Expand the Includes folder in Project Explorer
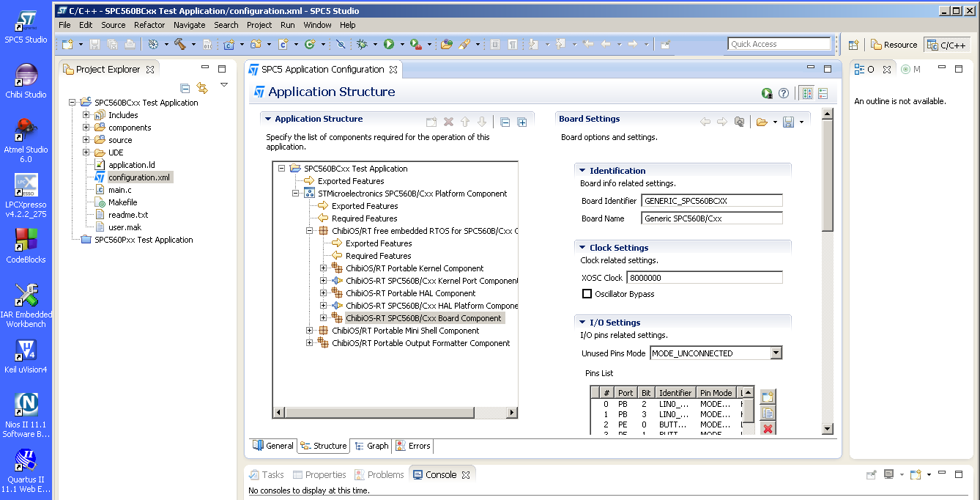Viewport: 980px width, 500px height. click(86, 115)
